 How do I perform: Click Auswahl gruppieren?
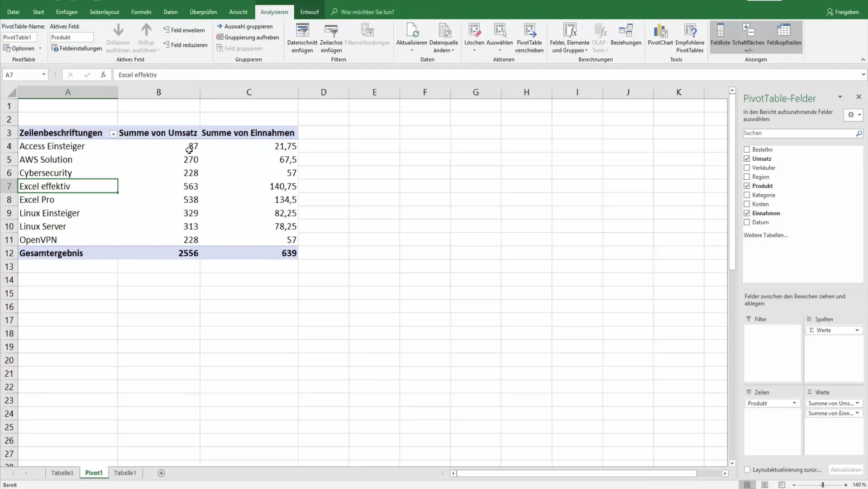(245, 26)
